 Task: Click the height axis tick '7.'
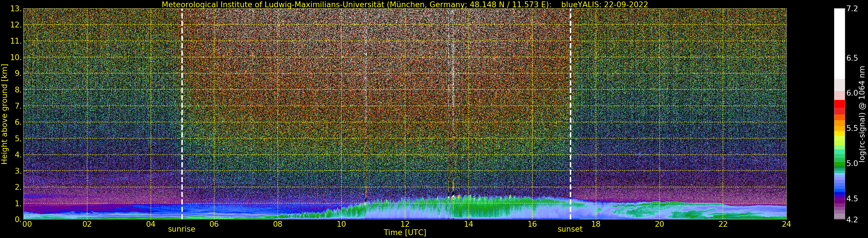click(18, 106)
